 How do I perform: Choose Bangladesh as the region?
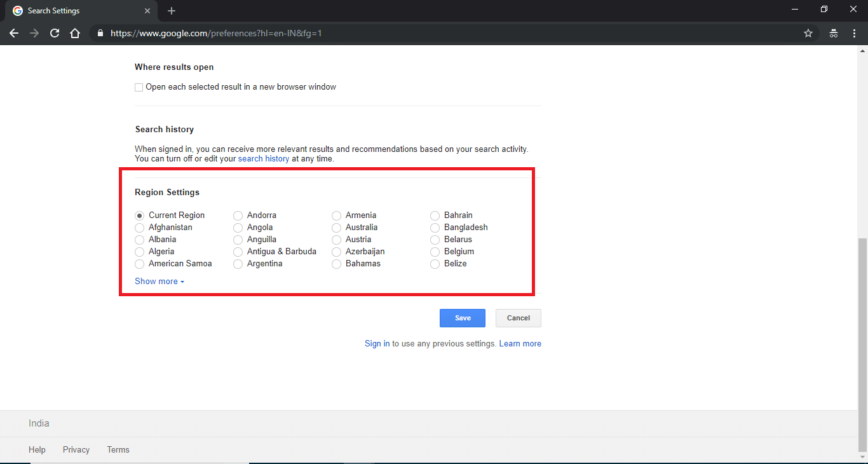(435, 228)
